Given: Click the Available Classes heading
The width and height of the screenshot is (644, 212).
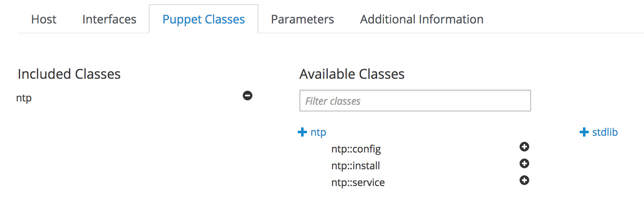Looking at the screenshot, I should pyautogui.click(x=352, y=74).
